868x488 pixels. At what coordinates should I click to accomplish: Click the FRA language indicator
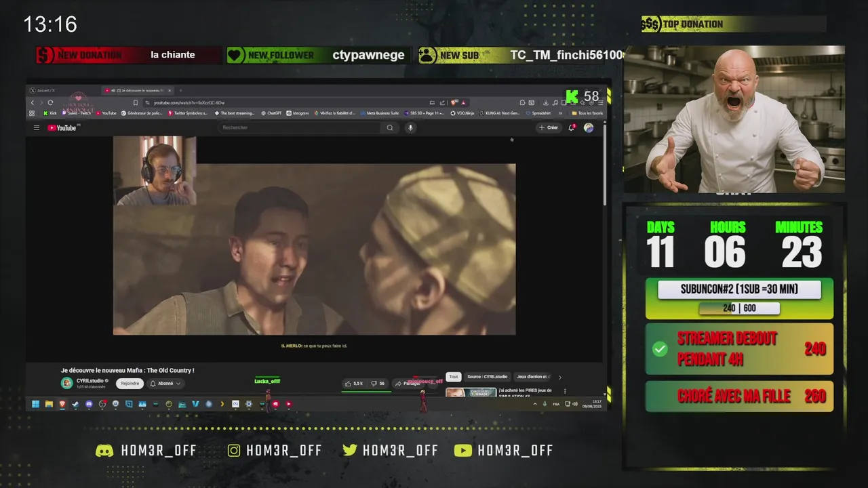pos(556,404)
